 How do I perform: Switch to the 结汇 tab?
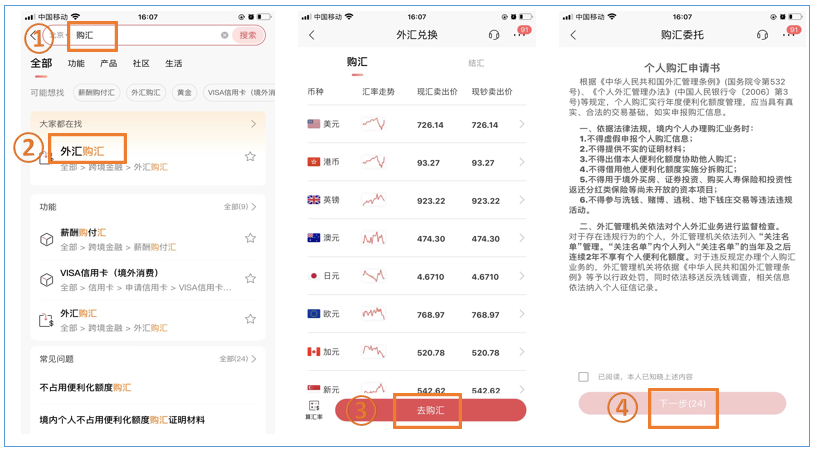[476, 62]
